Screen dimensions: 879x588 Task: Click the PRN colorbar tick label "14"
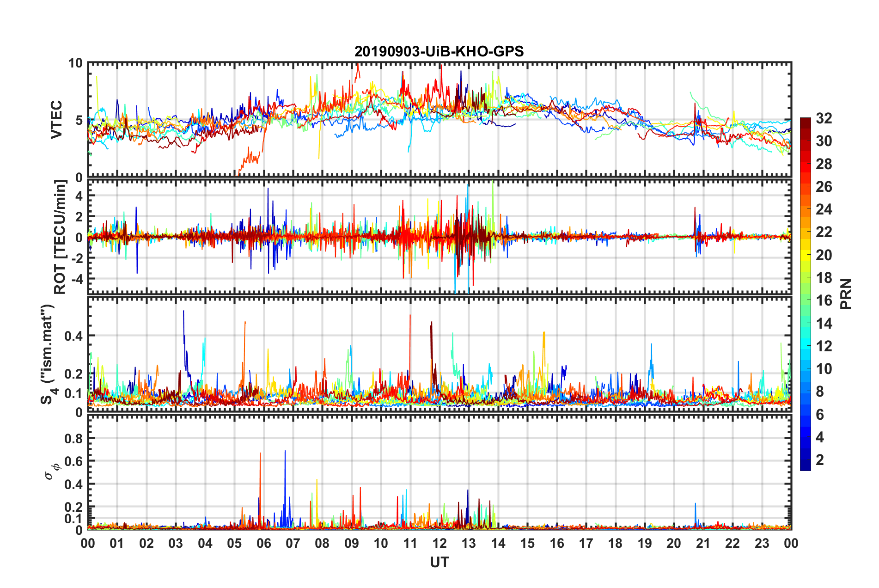tap(824, 324)
